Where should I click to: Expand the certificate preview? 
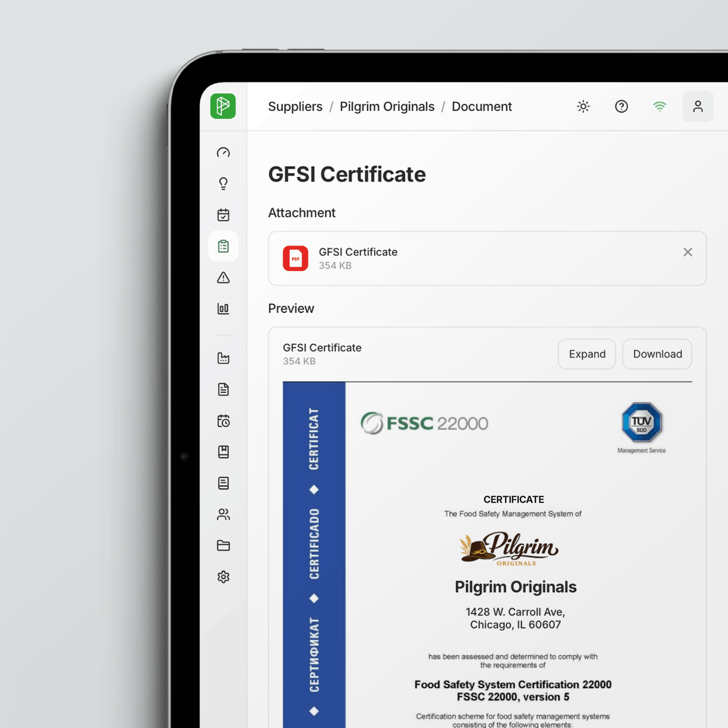click(587, 354)
